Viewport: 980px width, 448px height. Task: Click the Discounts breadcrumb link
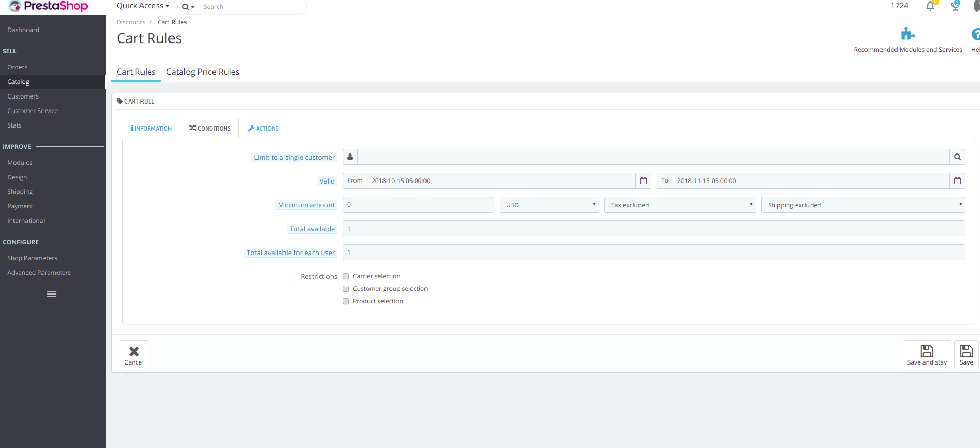[131, 22]
